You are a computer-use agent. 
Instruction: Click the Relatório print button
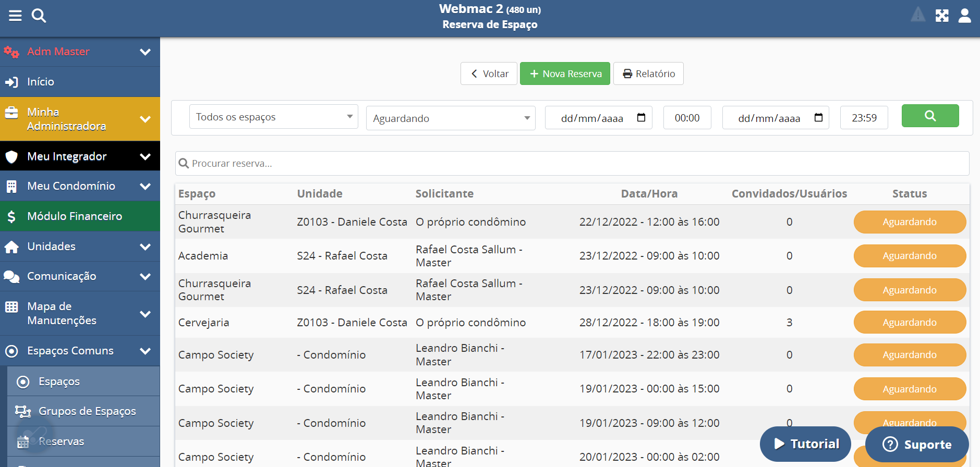coord(648,74)
